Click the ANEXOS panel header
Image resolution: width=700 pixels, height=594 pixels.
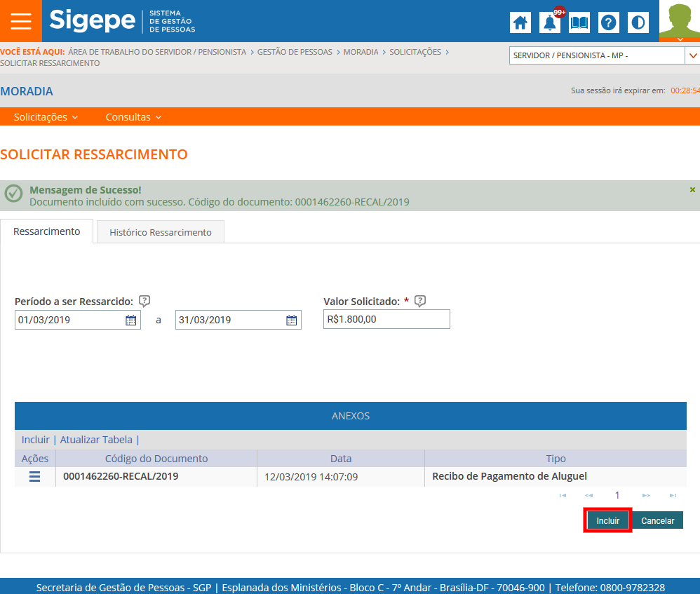pyautogui.click(x=351, y=416)
